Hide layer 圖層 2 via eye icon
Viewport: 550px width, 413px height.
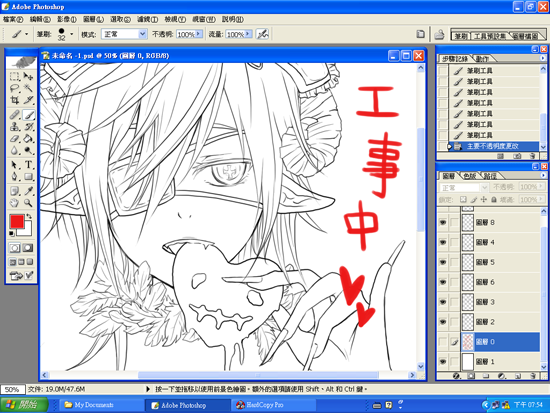(x=443, y=322)
